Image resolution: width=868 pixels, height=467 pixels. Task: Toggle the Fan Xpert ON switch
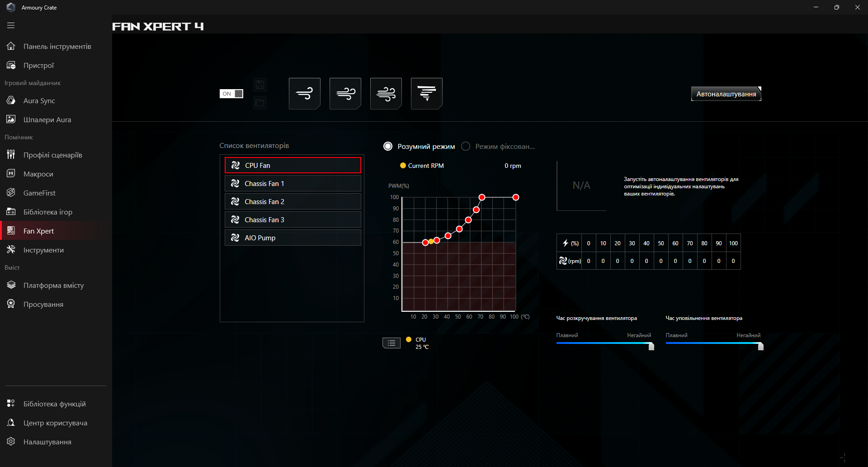click(x=231, y=94)
